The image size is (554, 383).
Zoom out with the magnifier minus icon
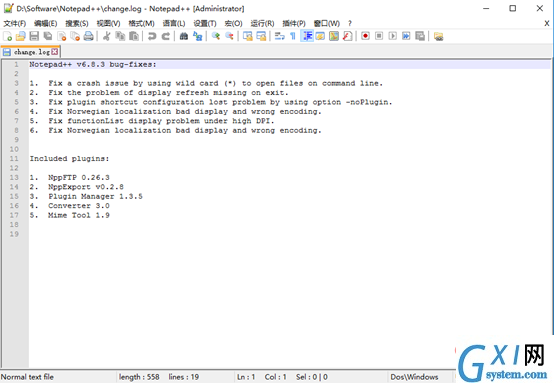[x=229, y=36]
